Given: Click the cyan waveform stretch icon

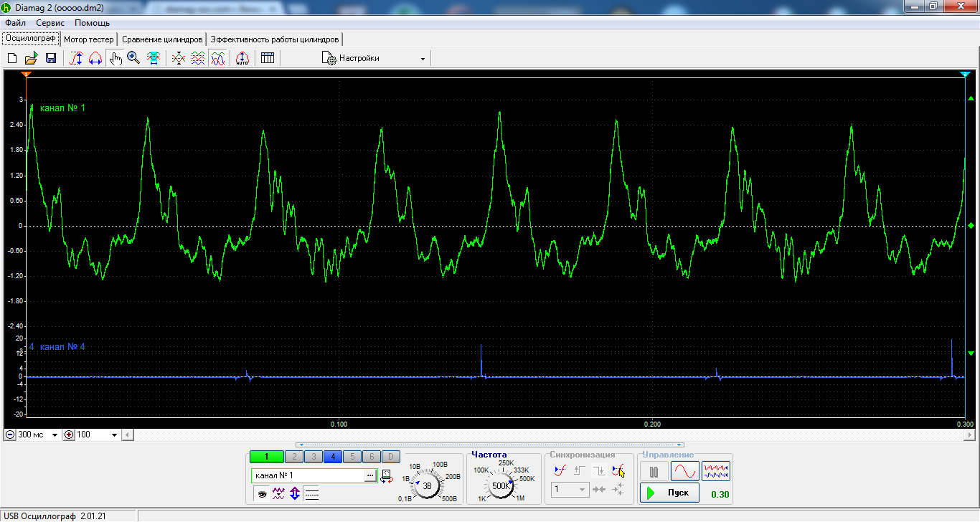Looking at the screenshot, I should [x=153, y=59].
